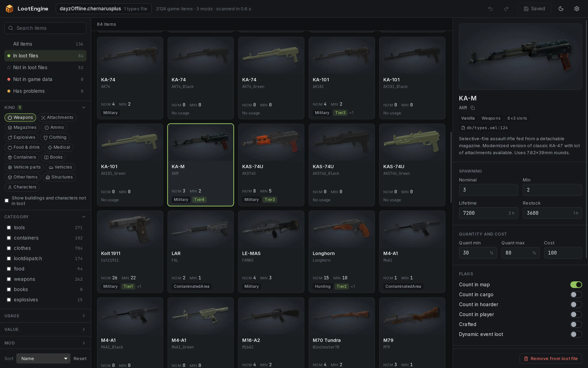Select the Vehicles kind filter
Viewport: 588px width, 368px height.
click(60, 167)
